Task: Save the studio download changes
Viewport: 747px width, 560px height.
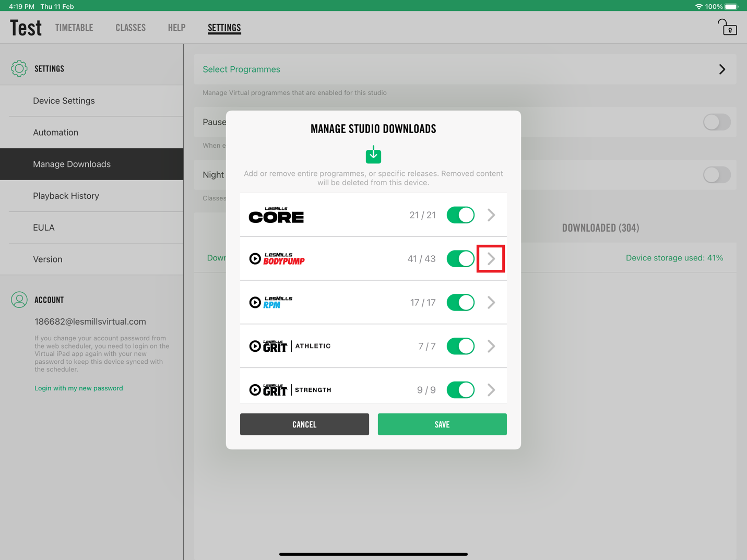Action: pyautogui.click(x=442, y=424)
